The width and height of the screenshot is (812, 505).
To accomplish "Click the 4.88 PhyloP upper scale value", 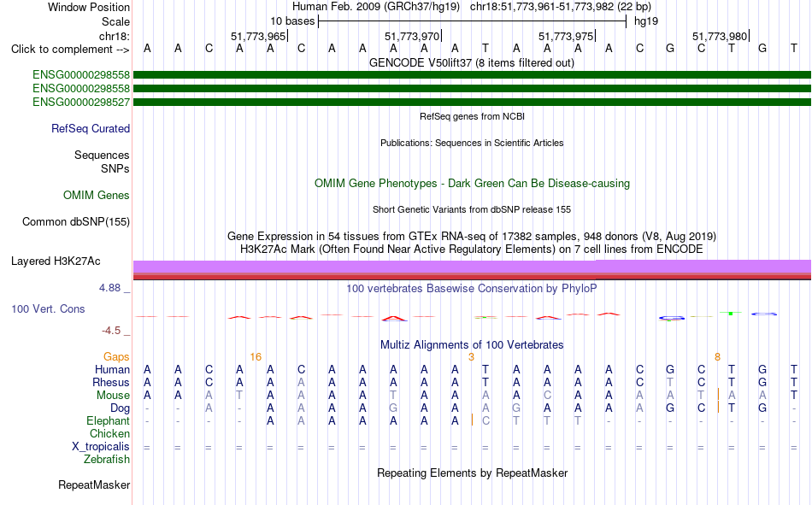I will [109, 288].
